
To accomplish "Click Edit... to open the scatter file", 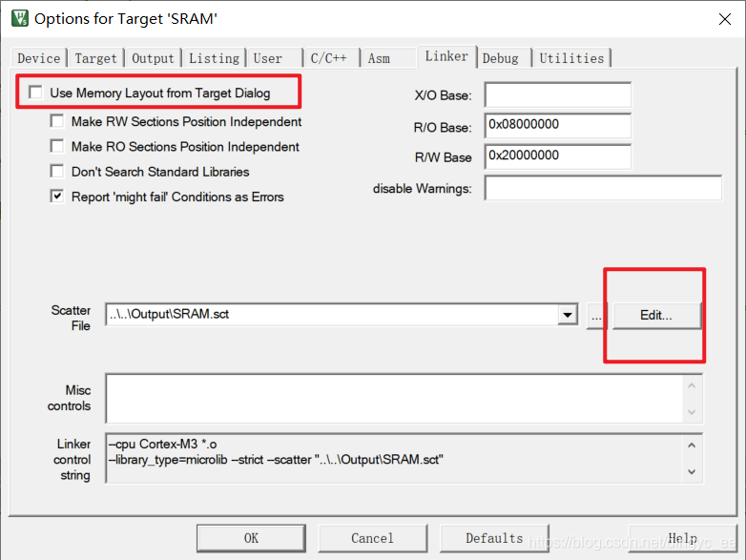I will click(x=656, y=316).
